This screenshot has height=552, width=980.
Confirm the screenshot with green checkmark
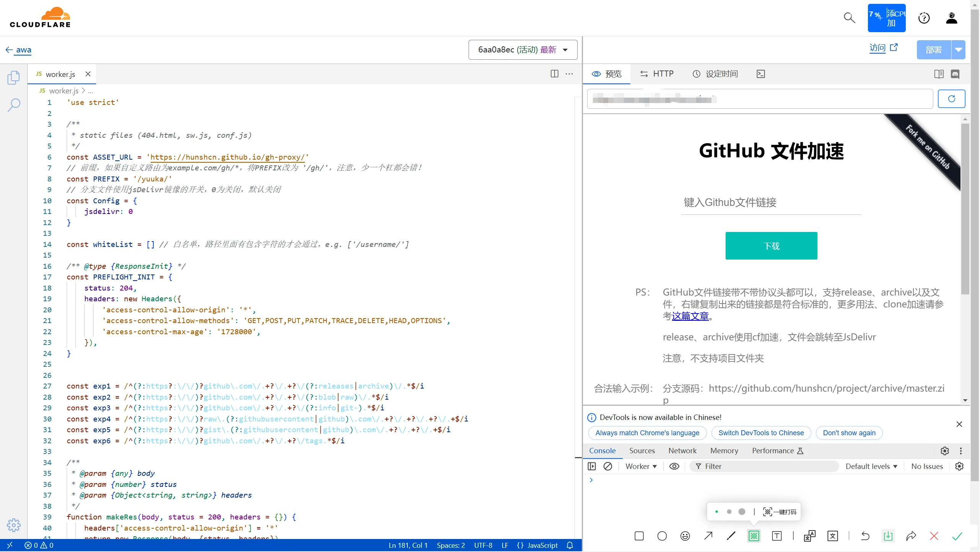pyautogui.click(x=957, y=536)
